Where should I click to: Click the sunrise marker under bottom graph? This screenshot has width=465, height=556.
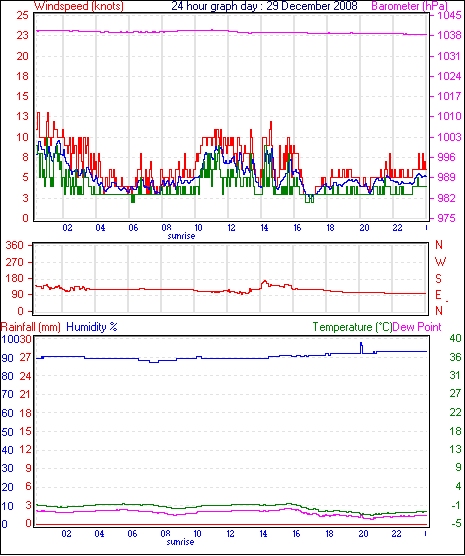point(181,542)
